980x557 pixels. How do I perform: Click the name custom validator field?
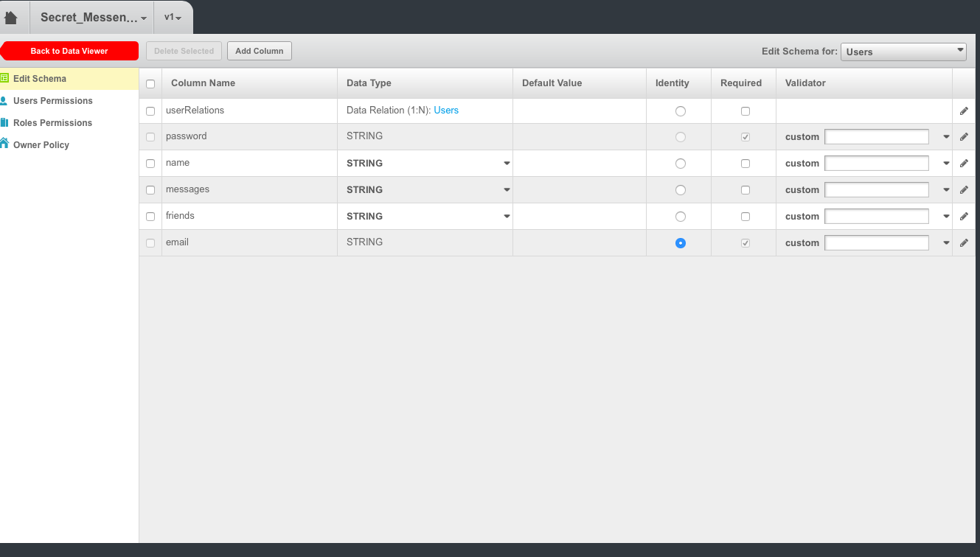(877, 164)
